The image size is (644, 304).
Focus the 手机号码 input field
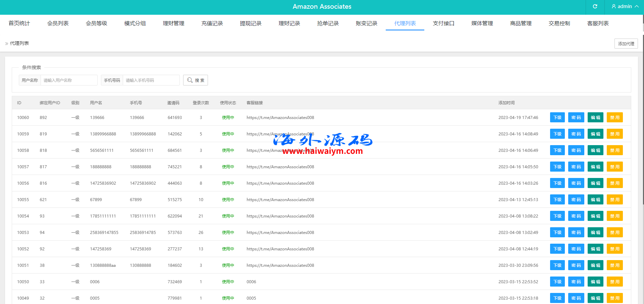151,80
